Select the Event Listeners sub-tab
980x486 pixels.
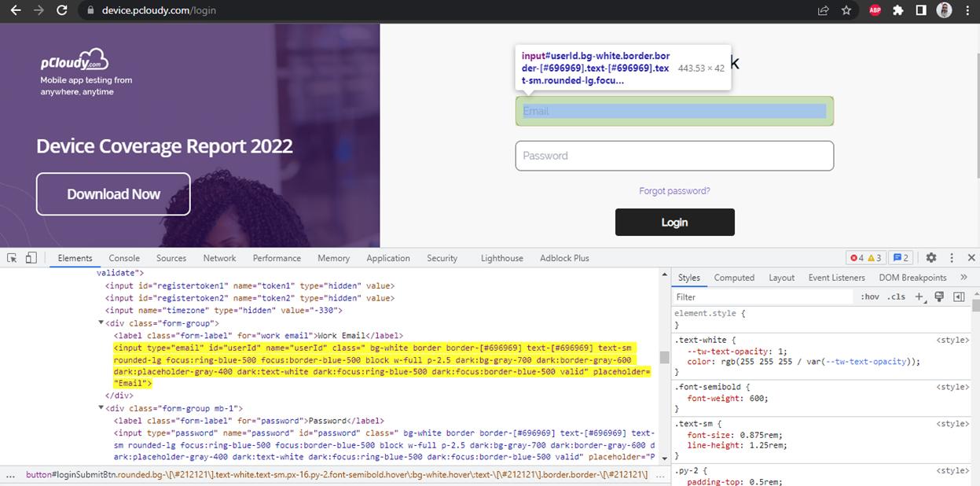pyautogui.click(x=837, y=278)
